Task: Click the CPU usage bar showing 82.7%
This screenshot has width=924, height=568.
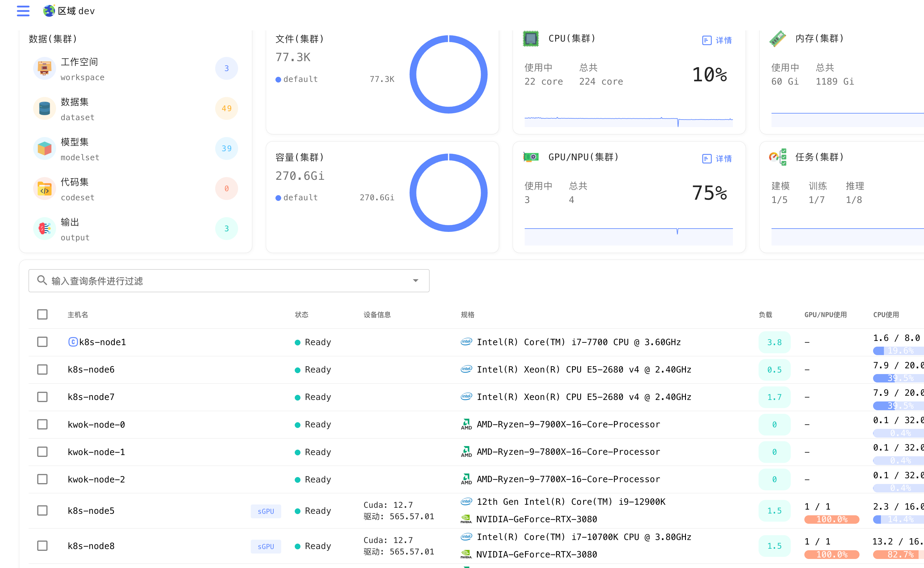Action: (x=898, y=554)
